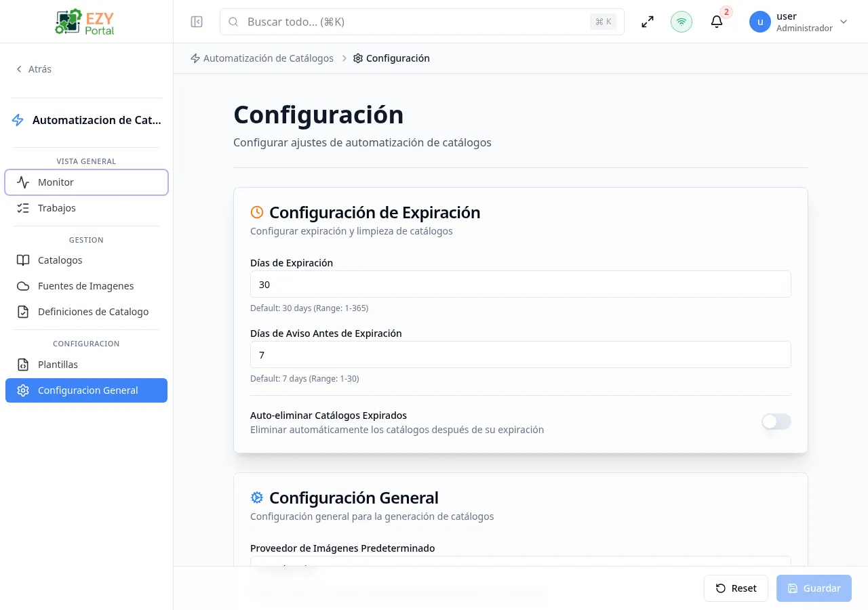Screen dimensions: 868x610
Task: Click the EZY Portal logo
Action: click(86, 22)
